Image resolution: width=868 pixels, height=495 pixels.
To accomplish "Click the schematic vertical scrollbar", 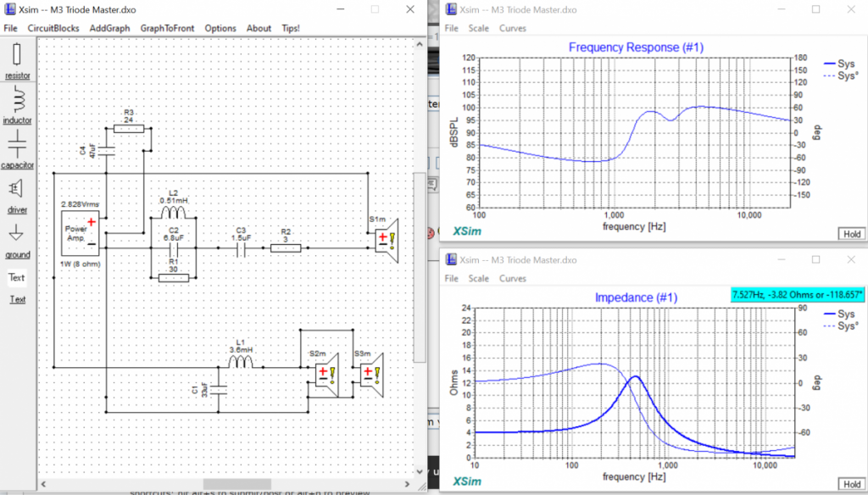I will (x=420, y=254).
